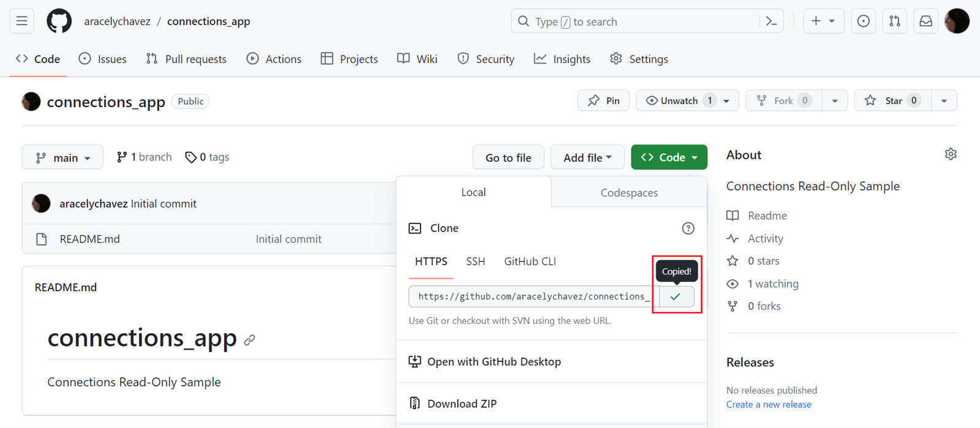Image resolution: width=980 pixels, height=428 pixels.
Task: Open the Add file dropdown
Action: (587, 157)
